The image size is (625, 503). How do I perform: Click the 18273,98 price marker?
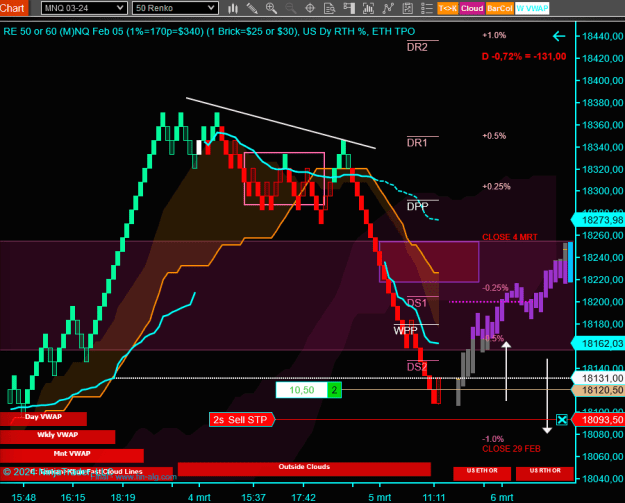[598, 220]
